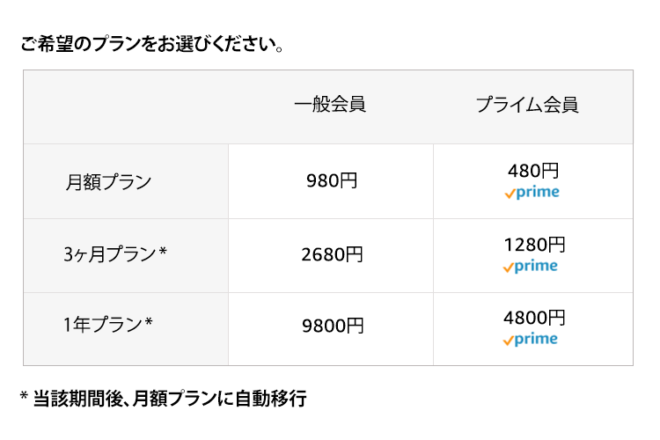The image size is (660, 440).
Task: Pick the 480円 prime monthly price
Action: coord(533,171)
